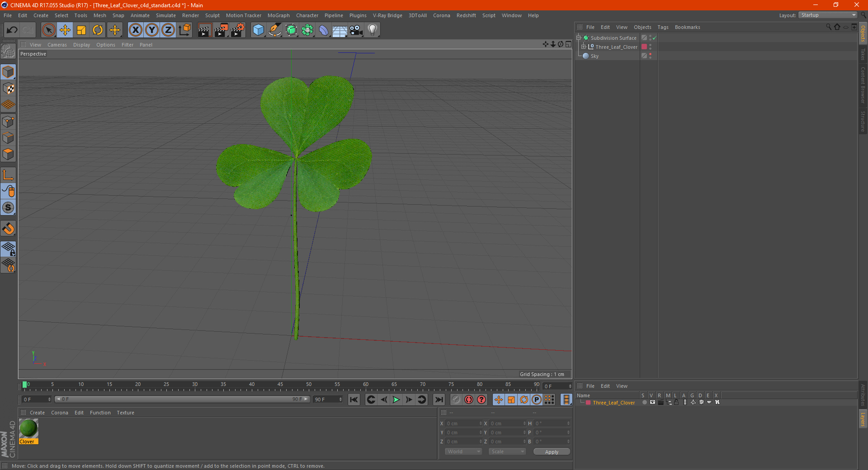Open Object Manager Tags menu

tap(663, 27)
